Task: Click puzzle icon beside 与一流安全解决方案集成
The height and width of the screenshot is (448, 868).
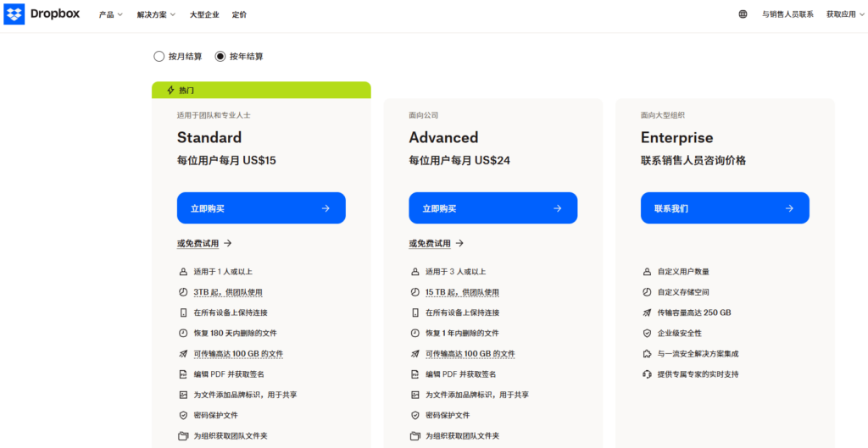Action: [647, 353]
